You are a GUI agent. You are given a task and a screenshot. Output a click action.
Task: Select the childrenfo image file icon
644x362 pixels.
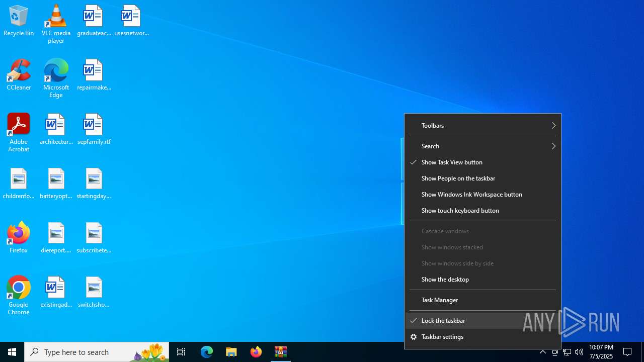19,184
